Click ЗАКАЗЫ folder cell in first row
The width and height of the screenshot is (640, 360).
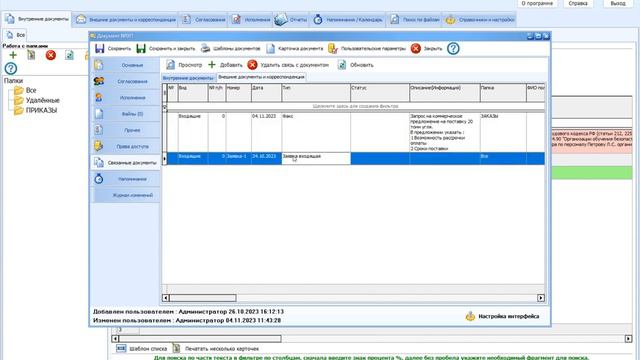503,132
